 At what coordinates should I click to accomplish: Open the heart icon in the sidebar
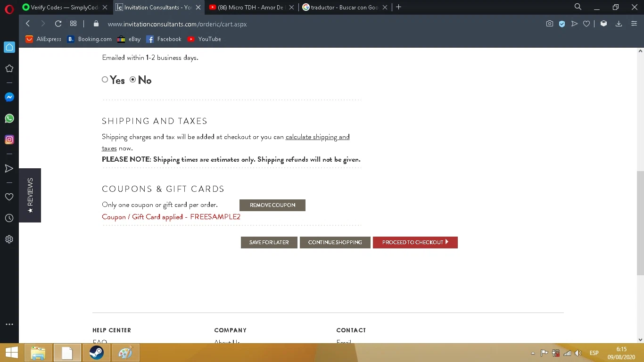[x=9, y=197]
